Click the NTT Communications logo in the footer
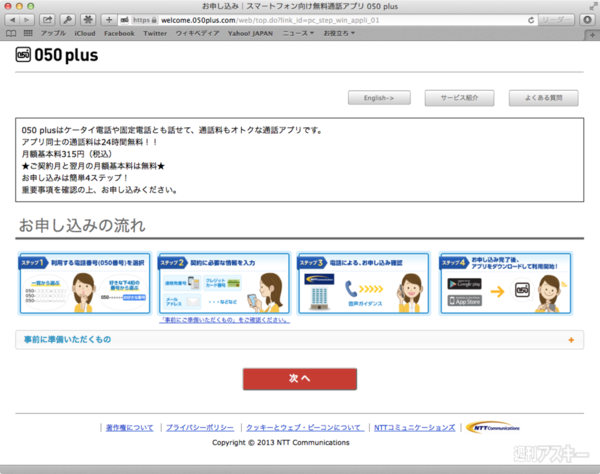 [x=493, y=427]
